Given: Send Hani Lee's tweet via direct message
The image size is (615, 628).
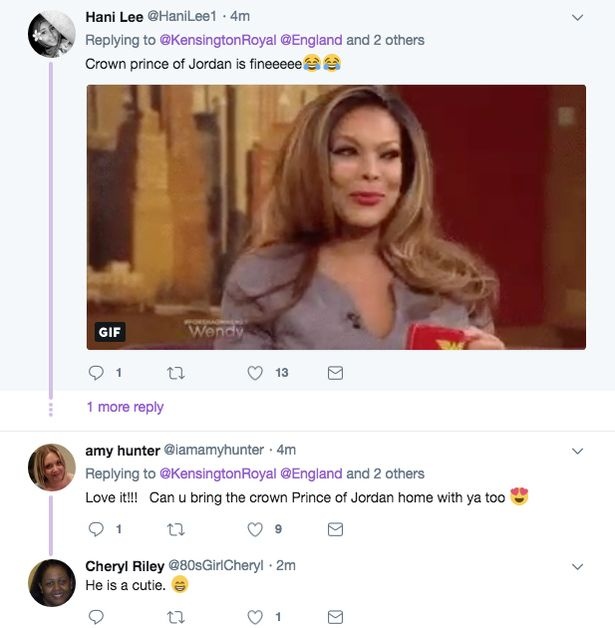Looking at the screenshot, I should click(335, 373).
